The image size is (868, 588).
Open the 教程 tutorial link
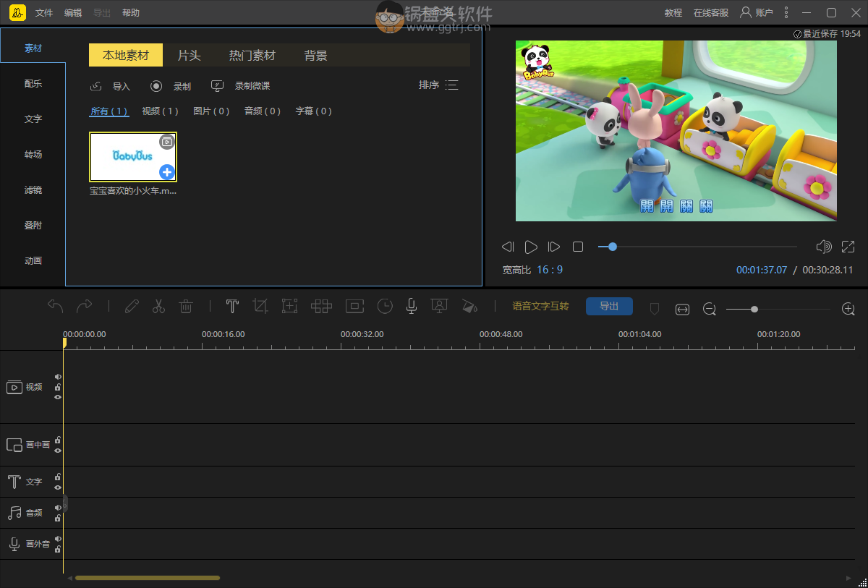pos(673,13)
